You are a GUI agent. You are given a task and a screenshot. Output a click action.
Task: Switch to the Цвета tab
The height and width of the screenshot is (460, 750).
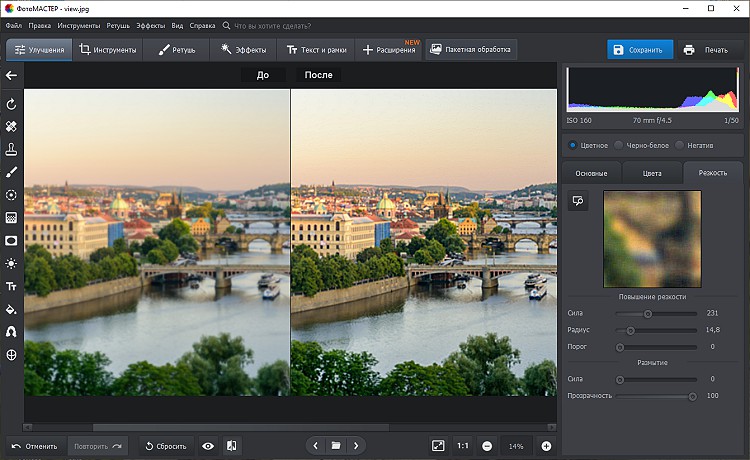point(652,173)
